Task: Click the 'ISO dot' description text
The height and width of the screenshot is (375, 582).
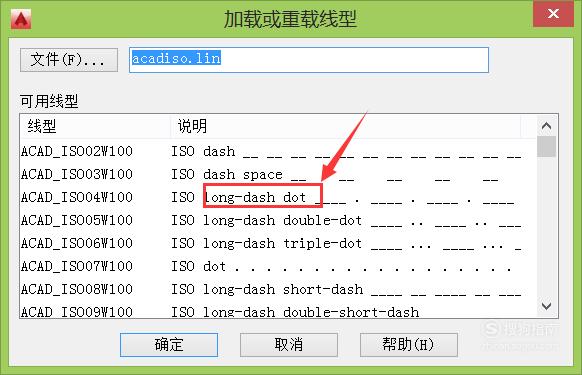Action: pyautogui.click(x=199, y=267)
